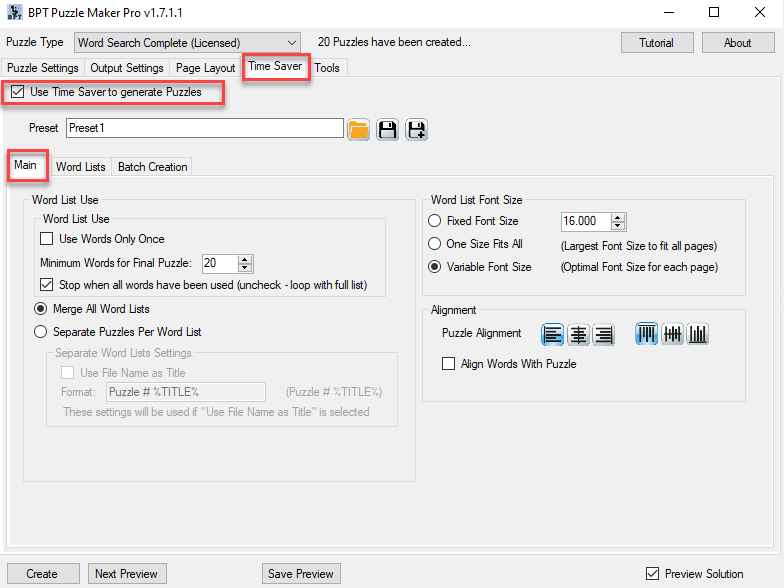Align puzzle to the left
Image resolution: width=784 pixels, height=588 pixels.
pyautogui.click(x=553, y=335)
